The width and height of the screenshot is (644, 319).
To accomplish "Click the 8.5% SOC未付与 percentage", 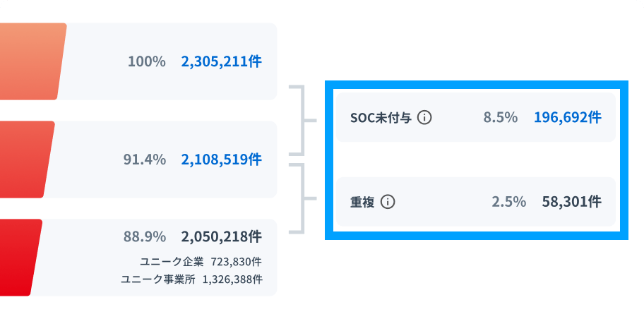I will (501, 118).
